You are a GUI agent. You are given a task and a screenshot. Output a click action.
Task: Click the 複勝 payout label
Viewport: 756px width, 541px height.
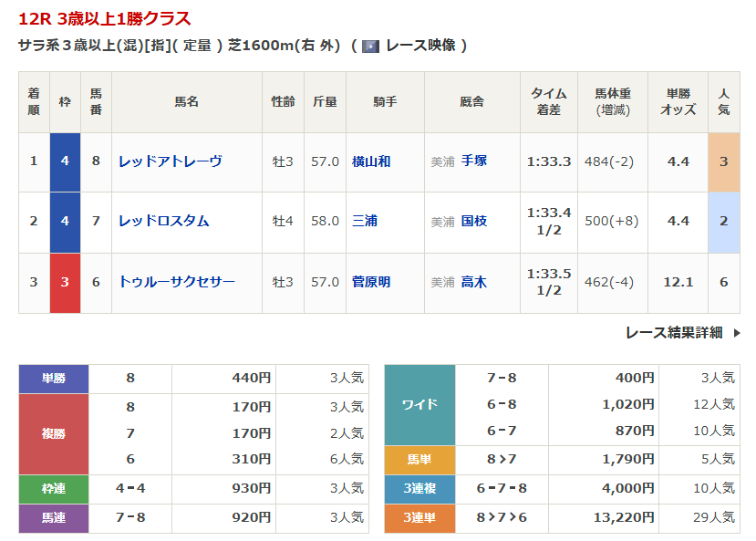coord(54,433)
